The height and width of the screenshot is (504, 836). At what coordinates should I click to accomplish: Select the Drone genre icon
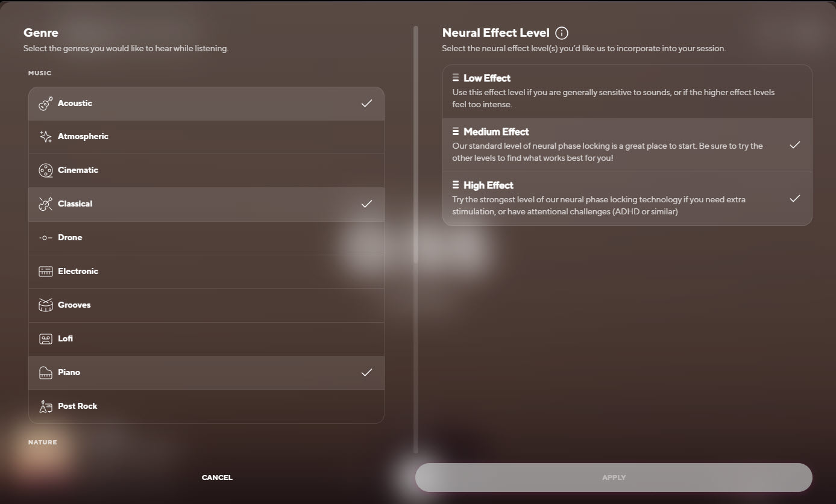coord(45,237)
